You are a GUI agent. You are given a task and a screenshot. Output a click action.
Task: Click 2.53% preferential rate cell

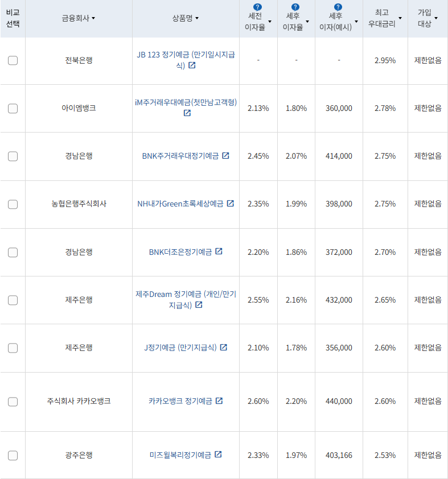[385, 456]
